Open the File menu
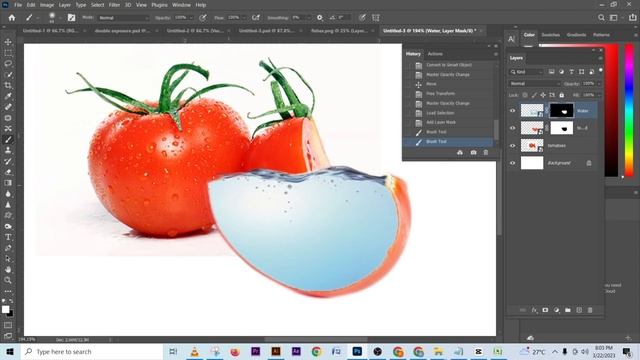Viewport: 640px width, 360px height. tap(18, 5)
